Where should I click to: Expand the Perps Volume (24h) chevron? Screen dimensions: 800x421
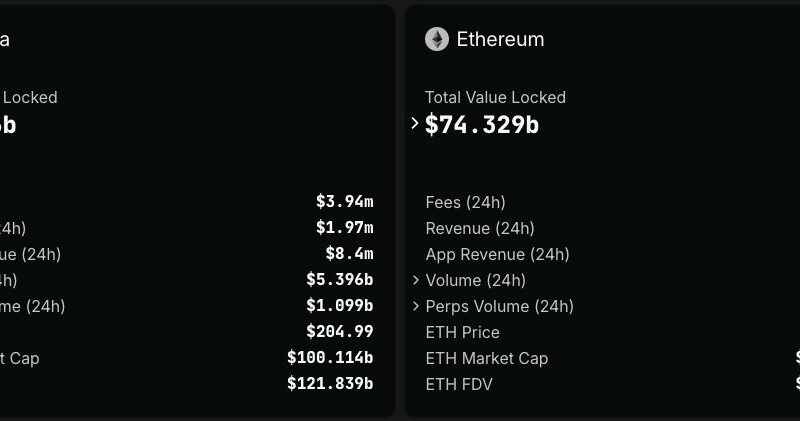pyautogui.click(x=416, y=307)
